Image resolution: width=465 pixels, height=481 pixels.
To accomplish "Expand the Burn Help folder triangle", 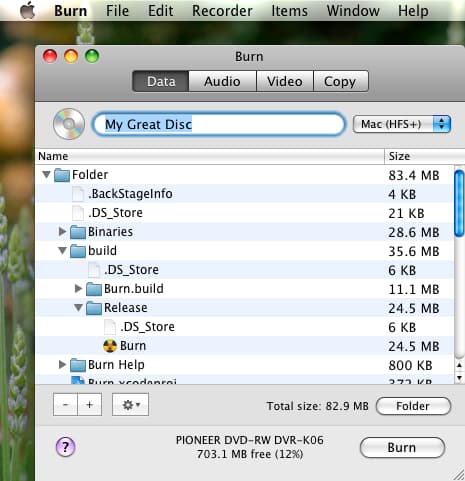I will click(62, 364).
